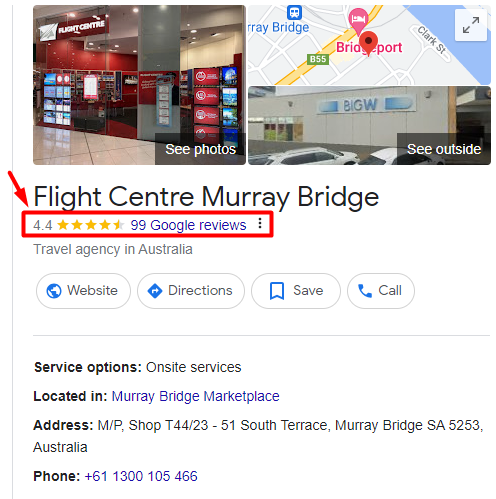Click the blue Directions arrow icon
Viewport: 496px width, 499px height.
pos(155,291)
